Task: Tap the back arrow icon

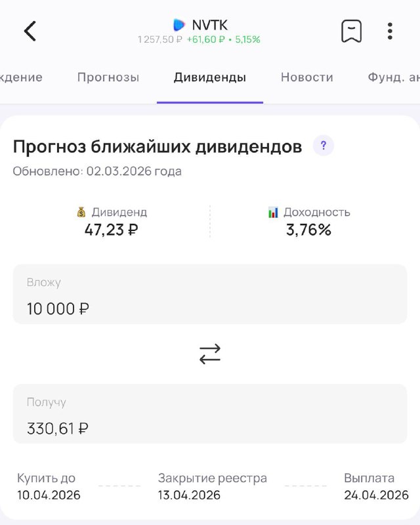Action: pyautogui.click(x=30, y=31)
